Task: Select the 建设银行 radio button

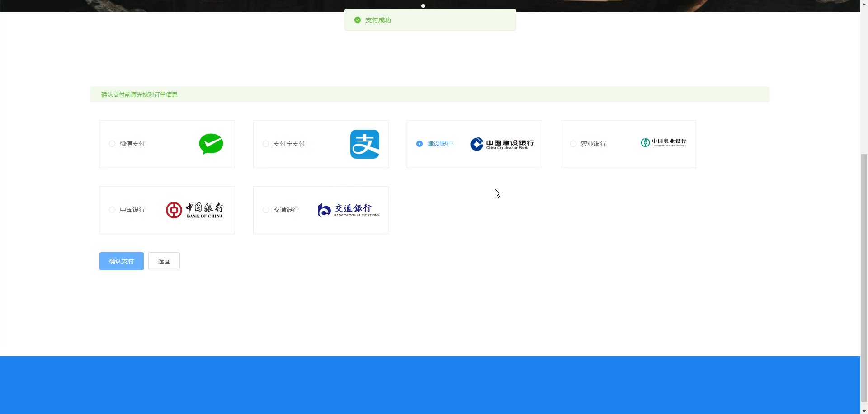Action: (420, 144)
